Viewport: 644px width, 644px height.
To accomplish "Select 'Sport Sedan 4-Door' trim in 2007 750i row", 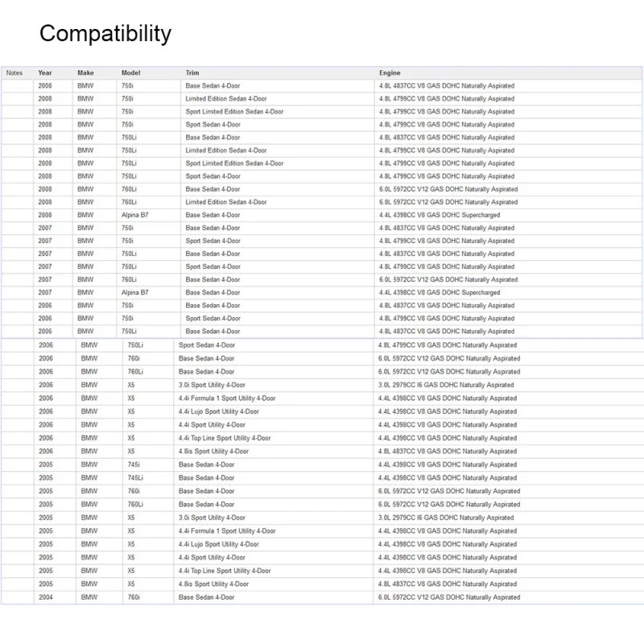I will click(x=213, y=241).
